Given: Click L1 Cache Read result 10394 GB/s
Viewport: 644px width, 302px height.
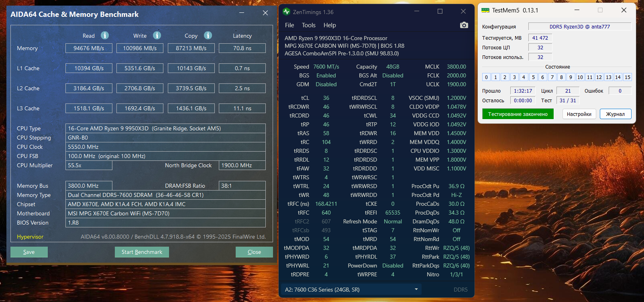Looking at the screenshot, I should tap(89, 68).
